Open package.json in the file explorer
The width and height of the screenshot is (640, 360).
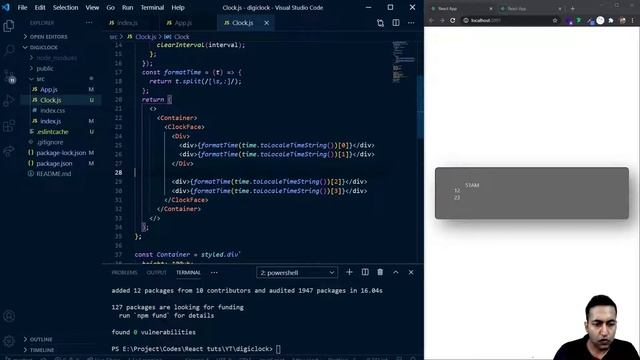point(54,163)
